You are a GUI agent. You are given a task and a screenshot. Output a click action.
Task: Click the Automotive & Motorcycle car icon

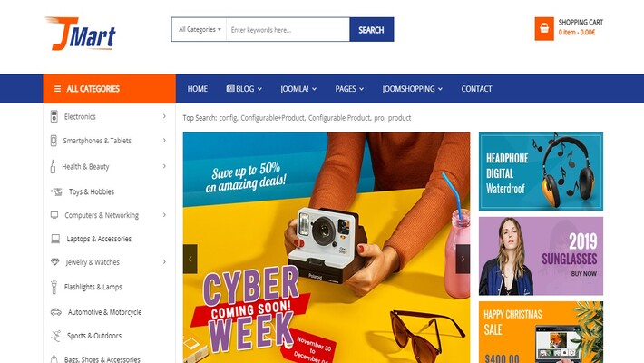coord(56,312)
